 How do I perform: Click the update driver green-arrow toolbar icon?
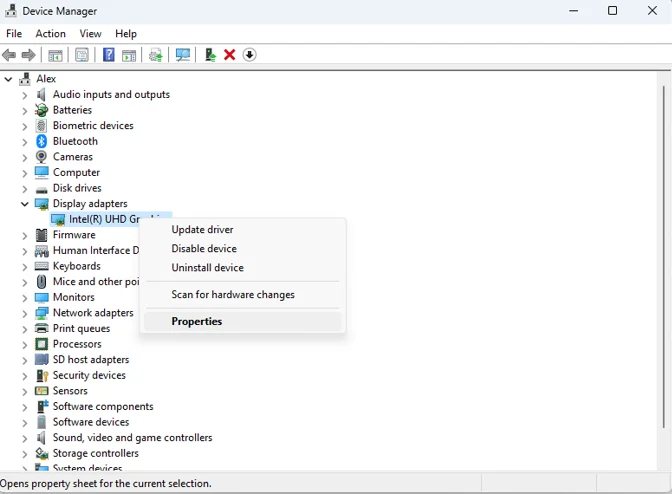point(209,55)
